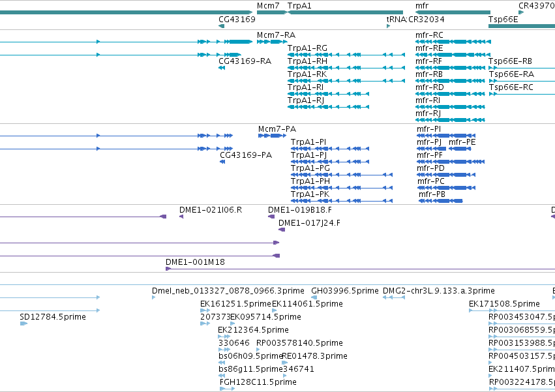Click the Mcm7-PA protein label

277,129
